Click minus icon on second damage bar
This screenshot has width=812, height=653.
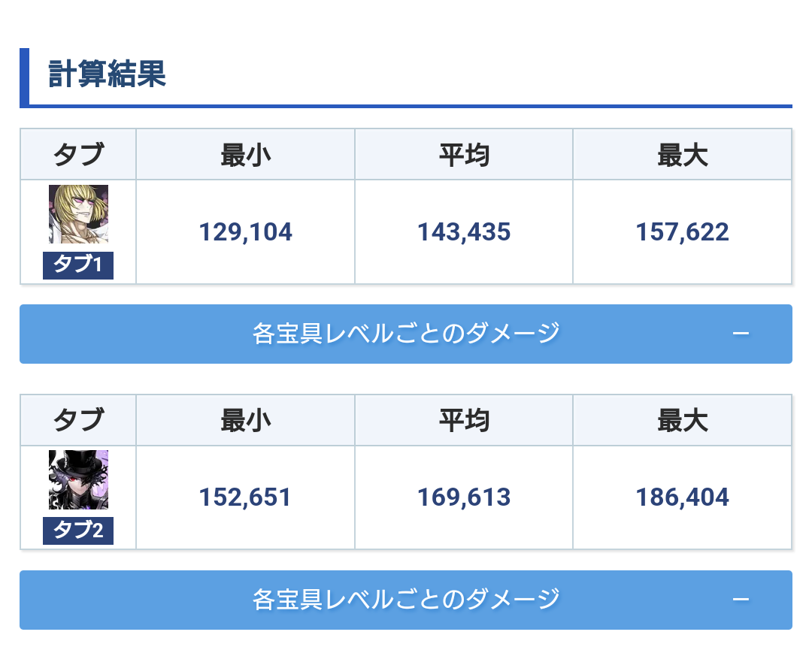(741, 600)
